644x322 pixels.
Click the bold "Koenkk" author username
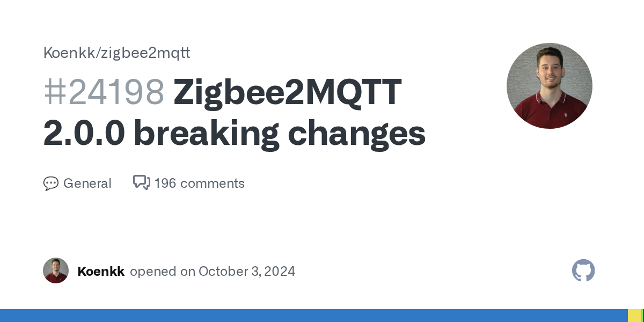101,272
